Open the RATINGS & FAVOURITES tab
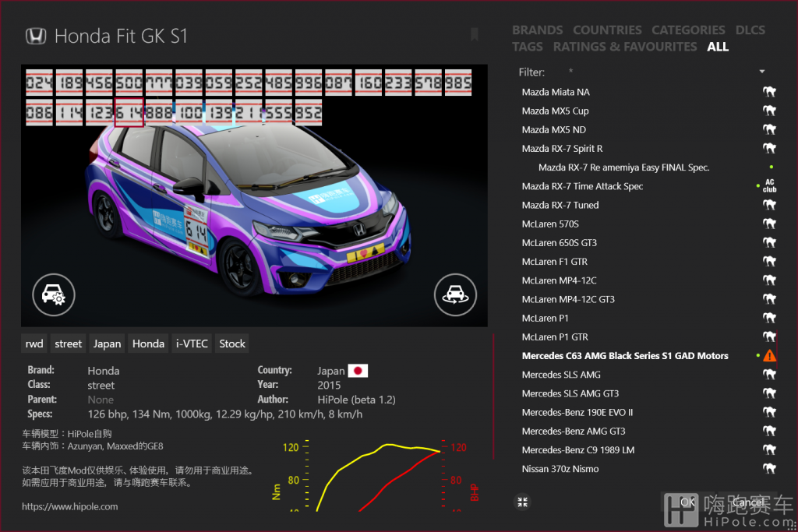Screen dimensions: 798x532 pos(625,47)
